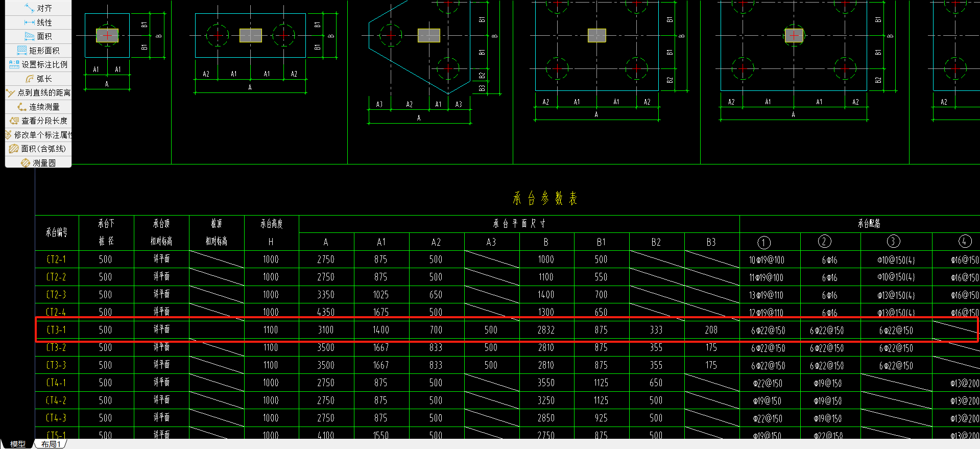Click the circled 1 rebar column header
This screenshot has height=449, width=980.
[x=763, y=242]
